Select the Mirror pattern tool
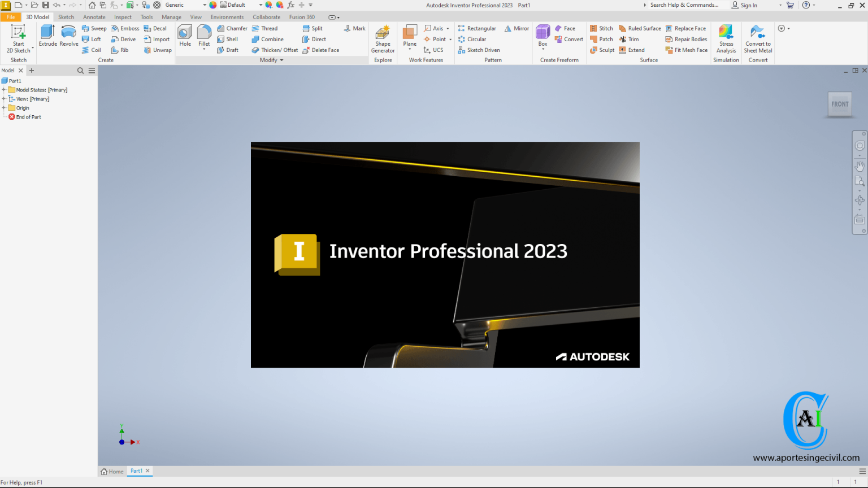 pos(516,28)
